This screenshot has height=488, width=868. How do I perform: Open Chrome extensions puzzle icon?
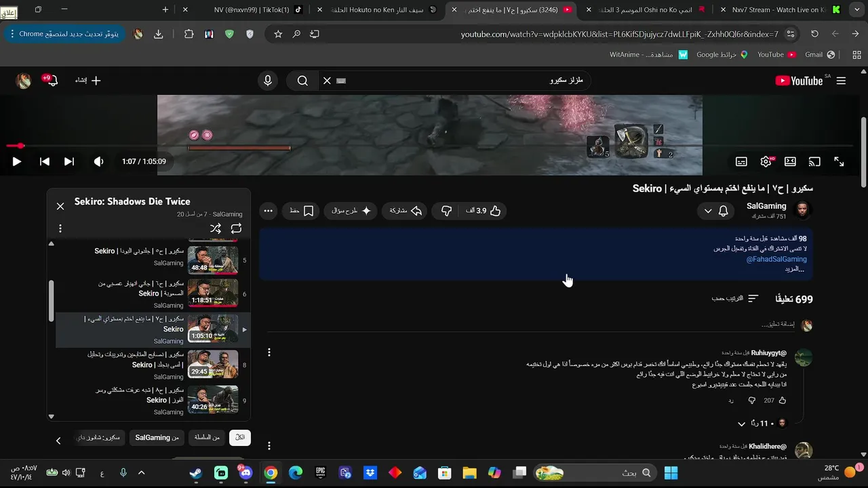(189, 34)
